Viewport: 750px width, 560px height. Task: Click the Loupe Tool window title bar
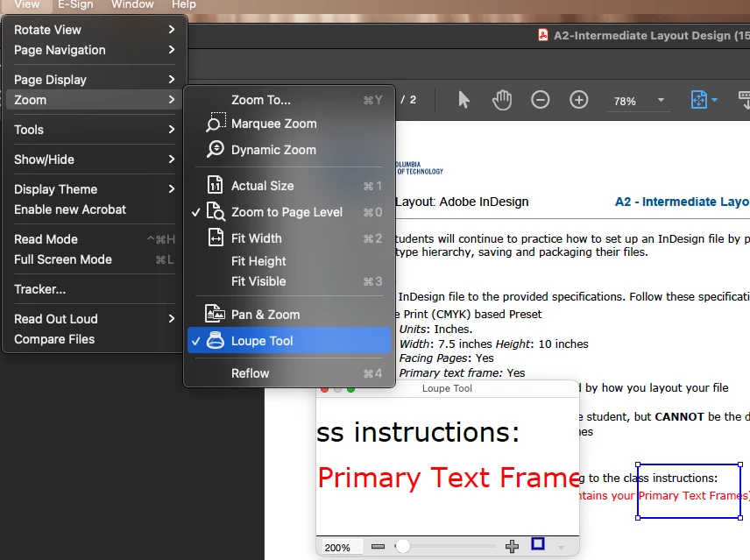click(447, 388)
